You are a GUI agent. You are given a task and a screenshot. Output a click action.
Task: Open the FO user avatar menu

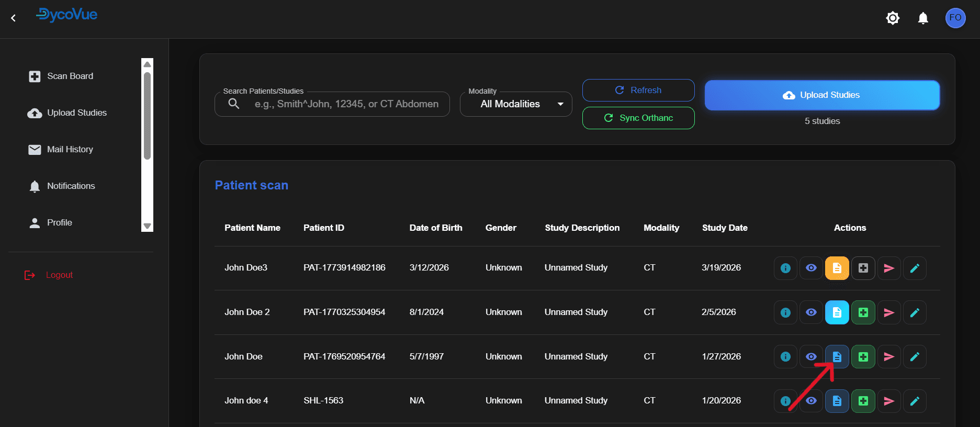(x=955, y=18)
